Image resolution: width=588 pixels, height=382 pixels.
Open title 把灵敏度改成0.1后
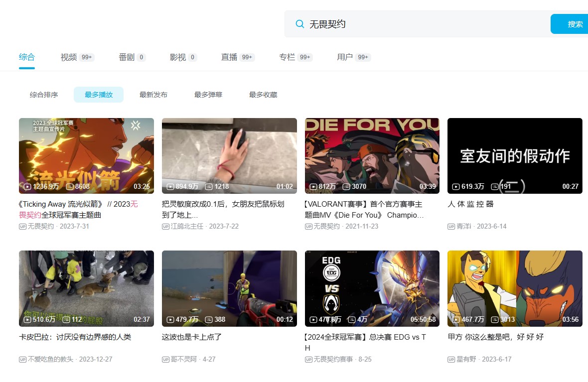tap(223, 210)
